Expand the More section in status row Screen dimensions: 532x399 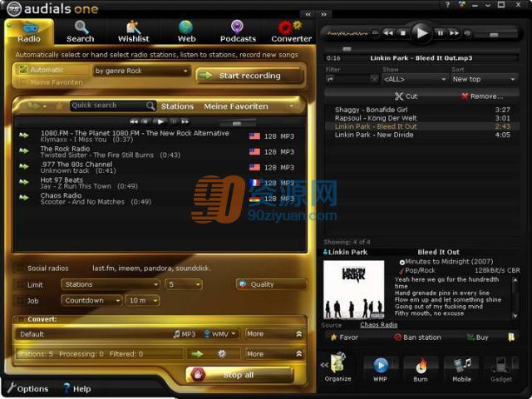coord(274,354)
